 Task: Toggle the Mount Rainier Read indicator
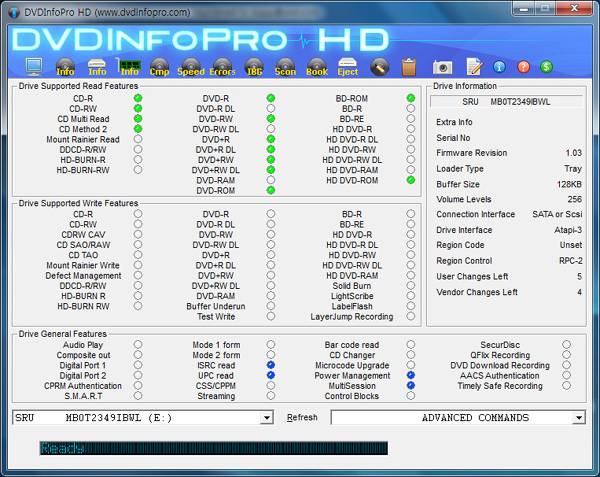tap(138, 139)
